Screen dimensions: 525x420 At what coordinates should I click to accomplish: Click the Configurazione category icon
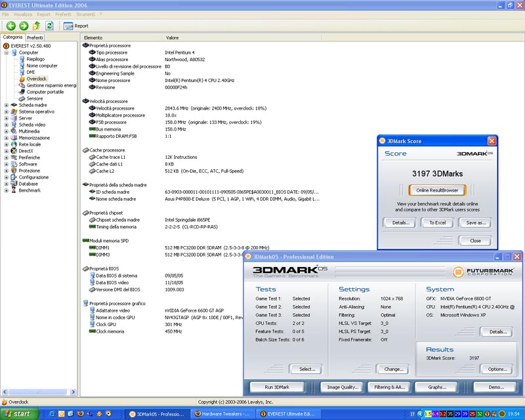[14, 177]
